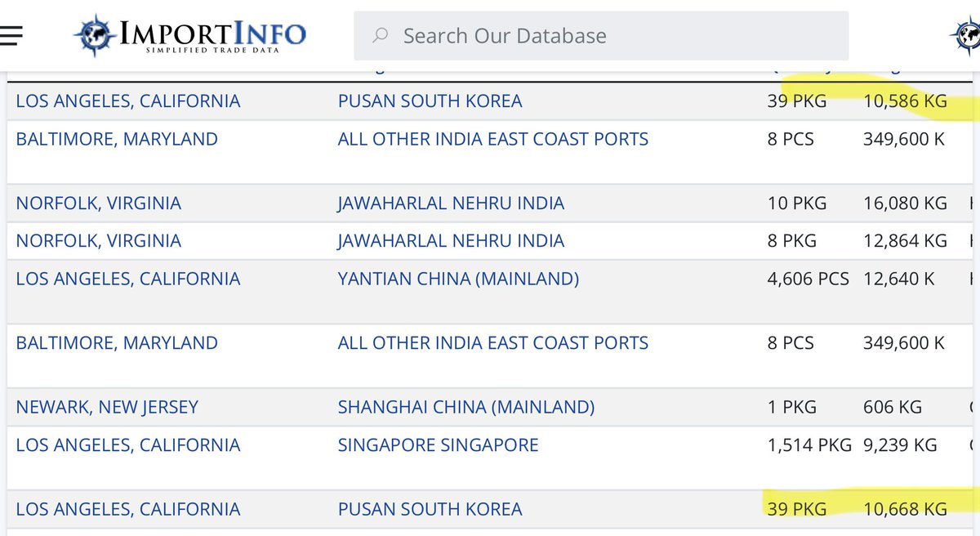Open Los Angeles link in Singapore row
This screenshot has width=980, height=536.
pyautogui.click(x=128, y=445)
